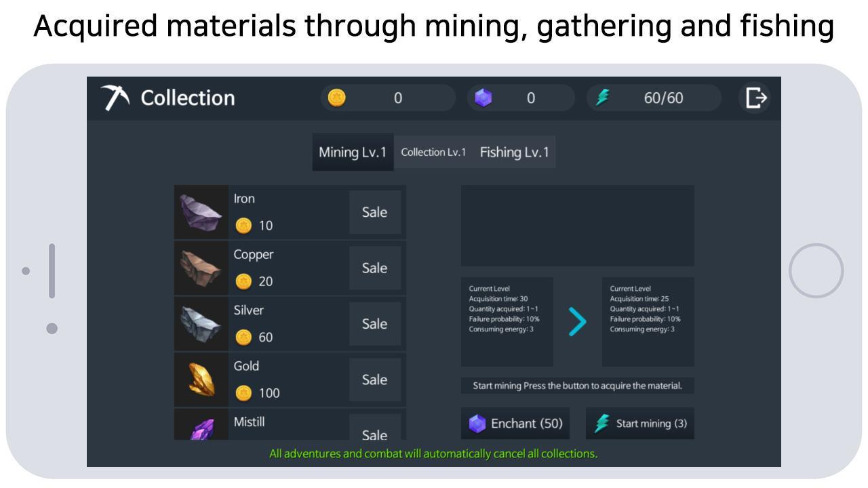Tap the Gold nugget icon
868x488 pixels.
pyautogui.click(x=201, y=380)
